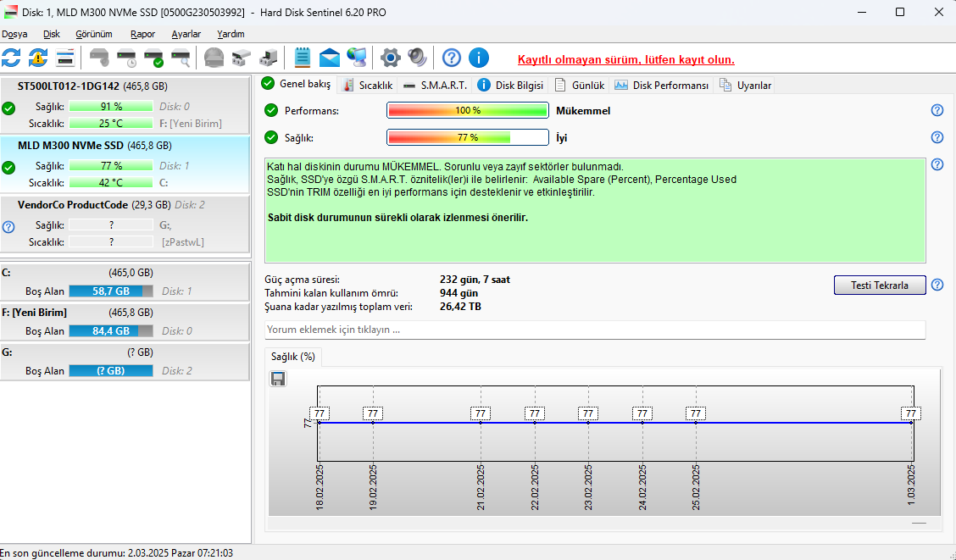Screen dimensions: 956x560
Task: Click the unregistered version registration link
Action: pos(626,59)
